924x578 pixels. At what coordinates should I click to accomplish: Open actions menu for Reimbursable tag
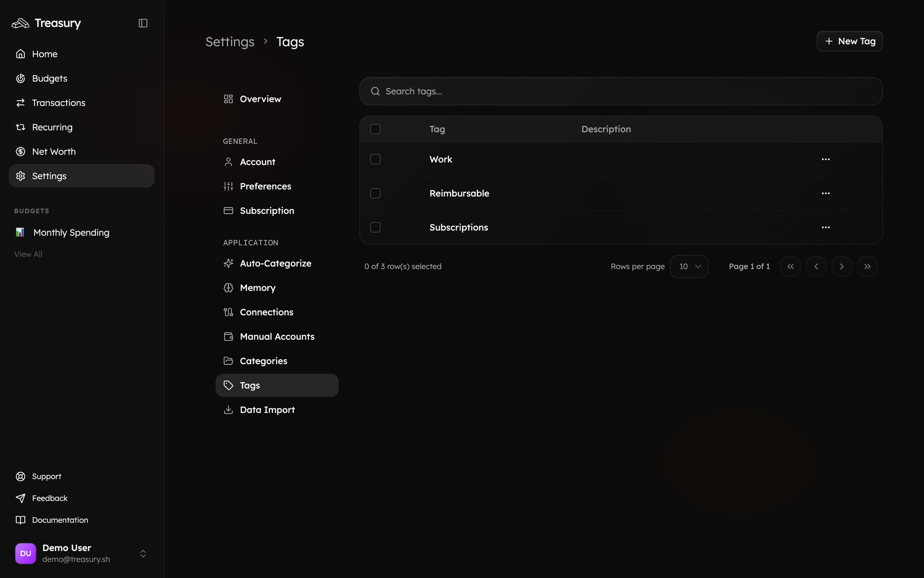[826, 193]
